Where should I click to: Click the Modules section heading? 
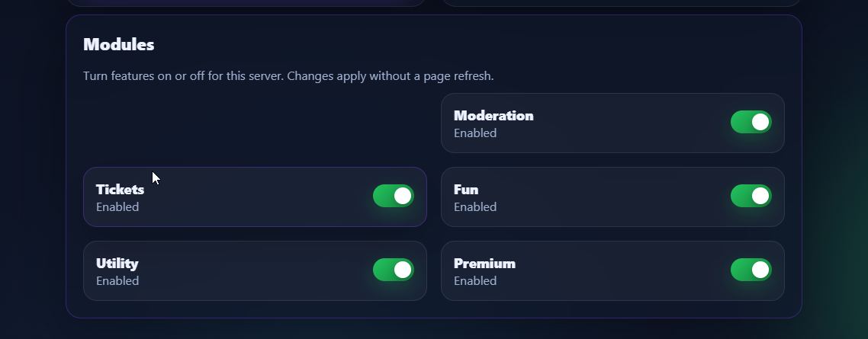pyautogui.click(x=118, y=44)
